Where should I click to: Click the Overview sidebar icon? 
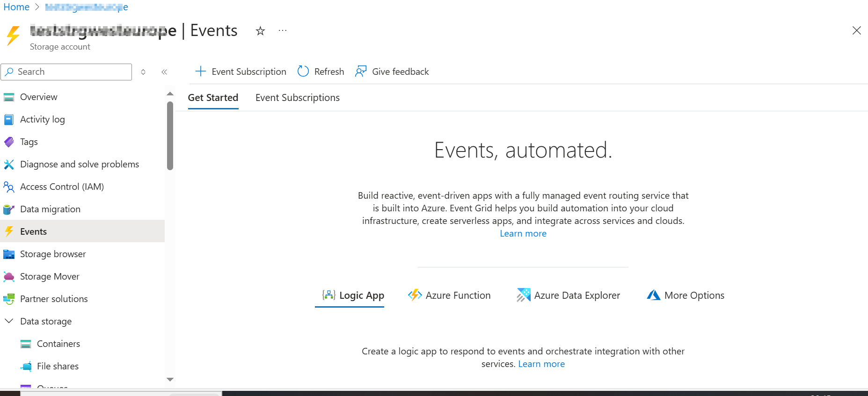[9, 97]
